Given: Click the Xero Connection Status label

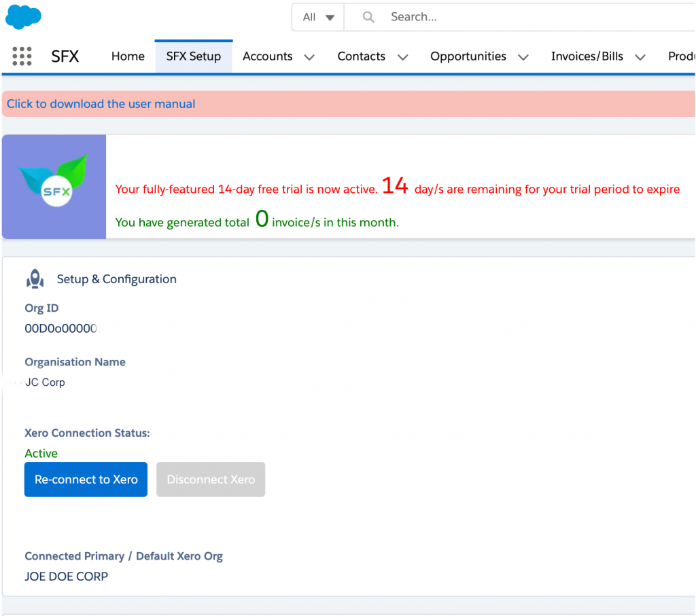Looking at the screenshot, I should tap(88, 433).
